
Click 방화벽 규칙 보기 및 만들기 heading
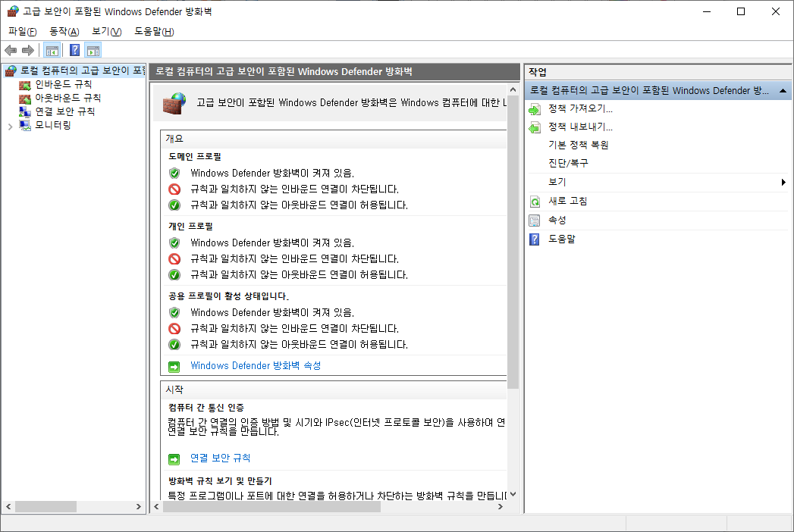(x=220, y=481)
